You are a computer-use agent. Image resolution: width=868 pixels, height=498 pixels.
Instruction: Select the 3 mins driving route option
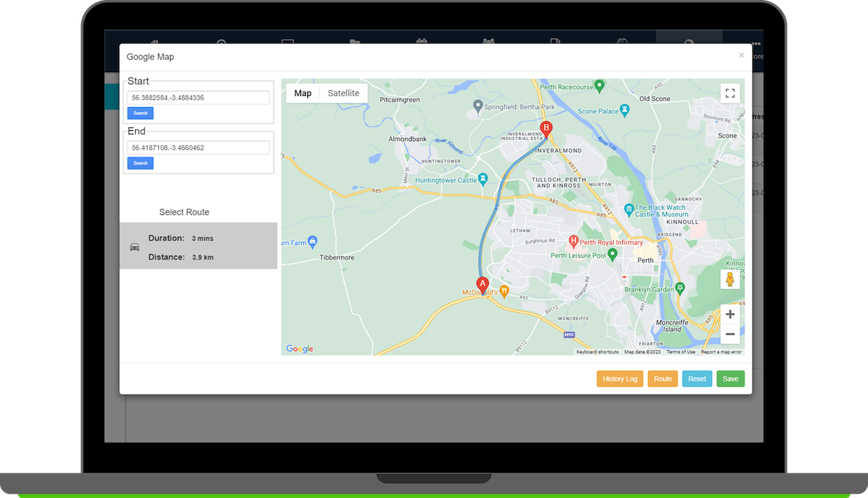(198, 246)
